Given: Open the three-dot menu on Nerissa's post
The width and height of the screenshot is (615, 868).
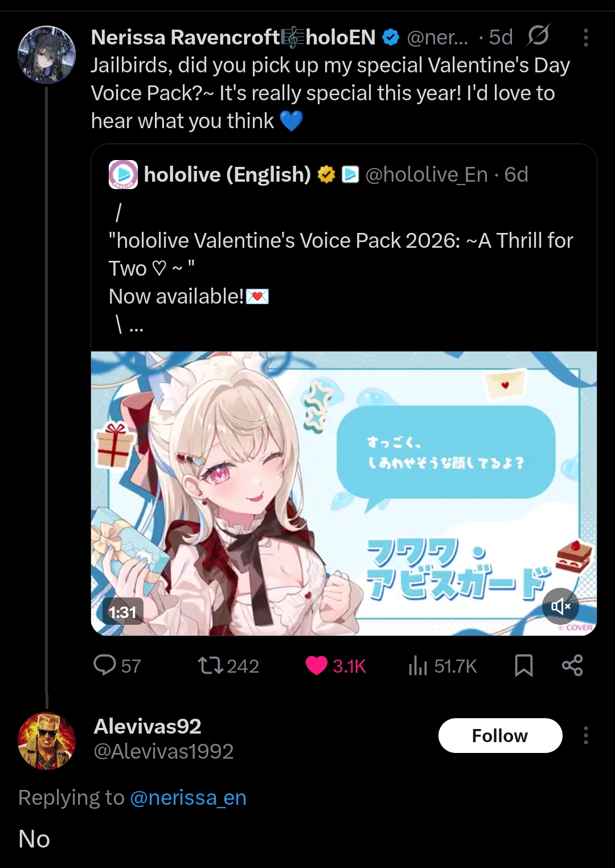Looking at the screenshot, I should click(x=585, y=38).
